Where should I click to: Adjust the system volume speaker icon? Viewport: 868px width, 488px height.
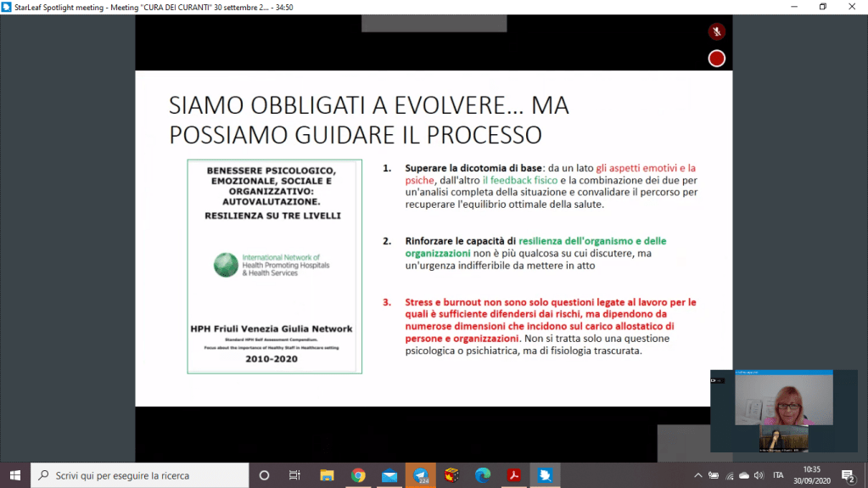[x=759, y=475]
